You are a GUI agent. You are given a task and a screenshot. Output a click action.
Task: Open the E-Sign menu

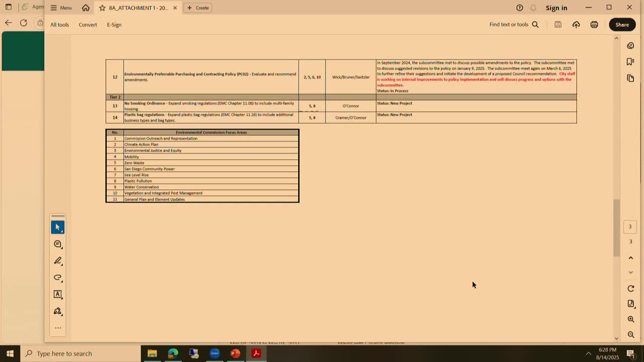click(114, 25)
